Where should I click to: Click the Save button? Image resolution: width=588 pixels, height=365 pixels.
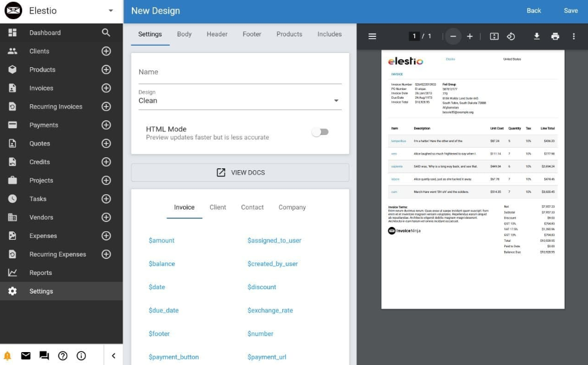[571, 11]
